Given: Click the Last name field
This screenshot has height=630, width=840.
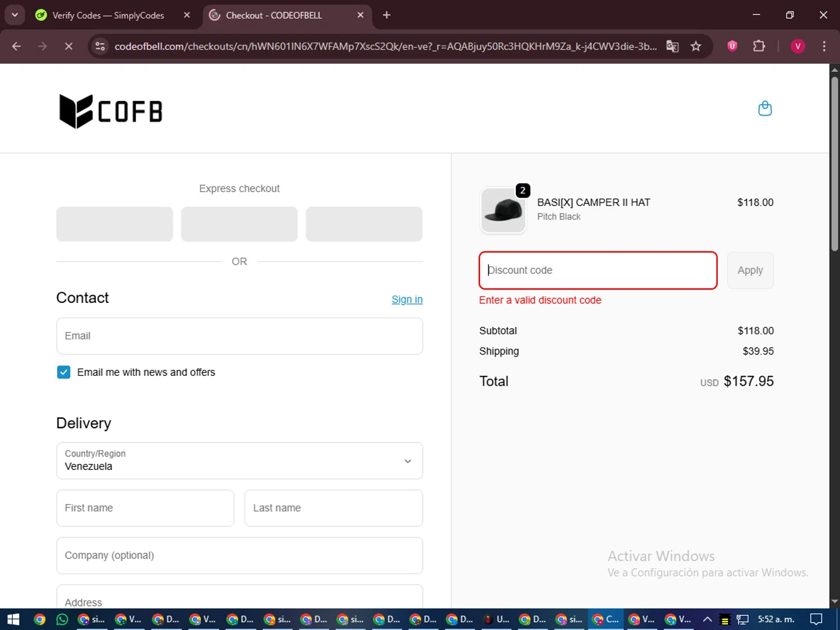Looking at the screenshot, I should coord(334,508).
